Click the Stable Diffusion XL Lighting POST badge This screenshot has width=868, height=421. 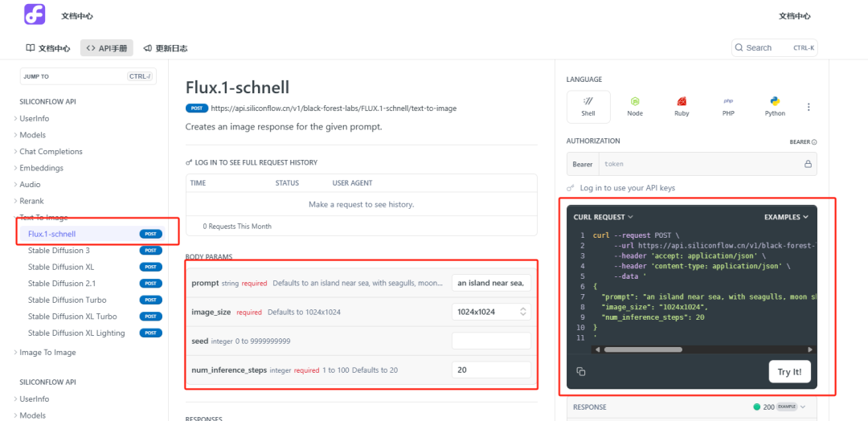150,333
